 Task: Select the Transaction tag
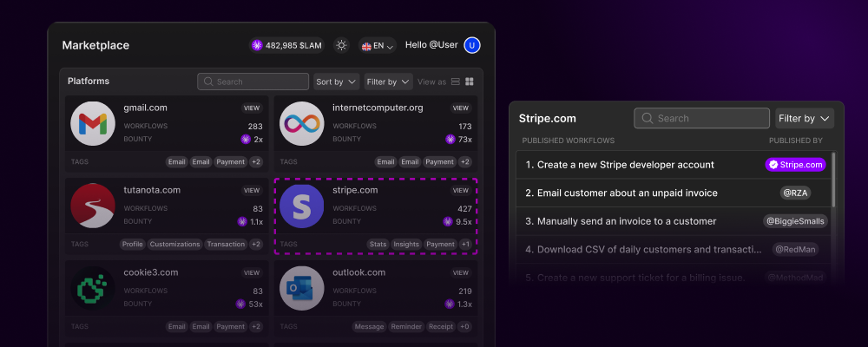pos(226,244)
